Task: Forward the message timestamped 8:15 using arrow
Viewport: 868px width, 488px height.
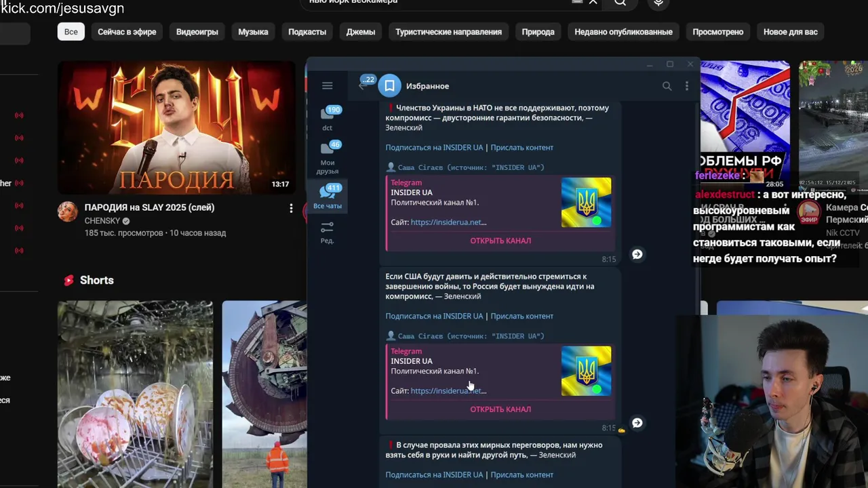Action: [637, 254]
